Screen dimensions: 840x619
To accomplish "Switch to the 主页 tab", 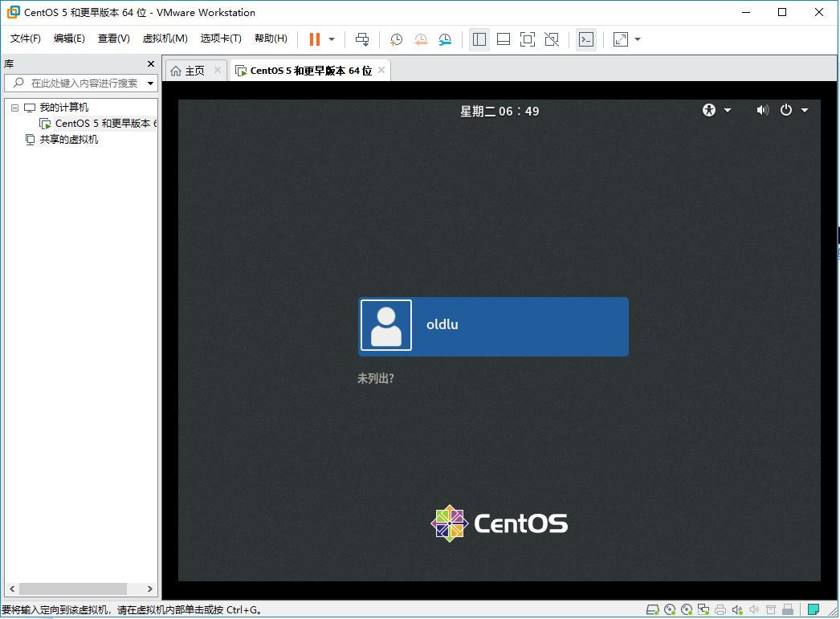I will [193, 70].
